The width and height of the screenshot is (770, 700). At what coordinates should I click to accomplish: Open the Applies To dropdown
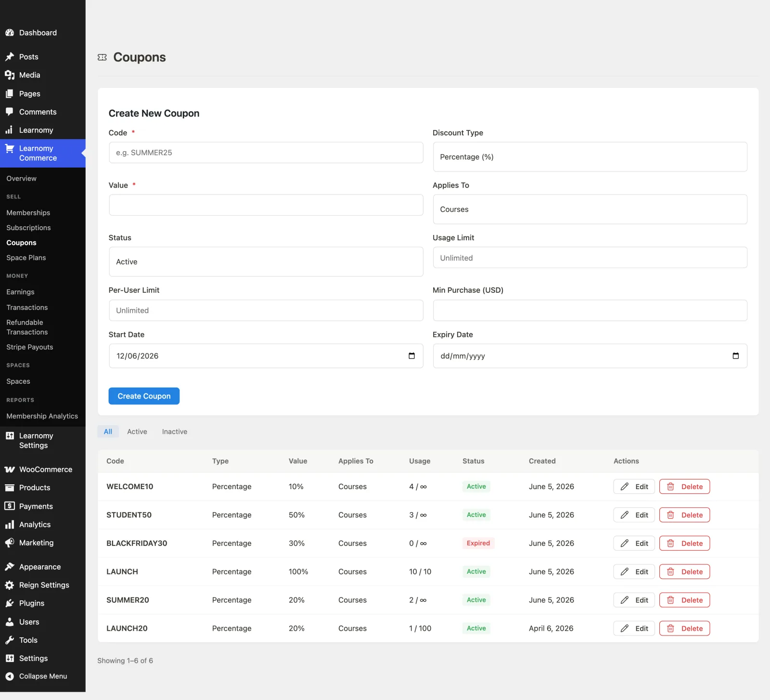coord(590,209)
